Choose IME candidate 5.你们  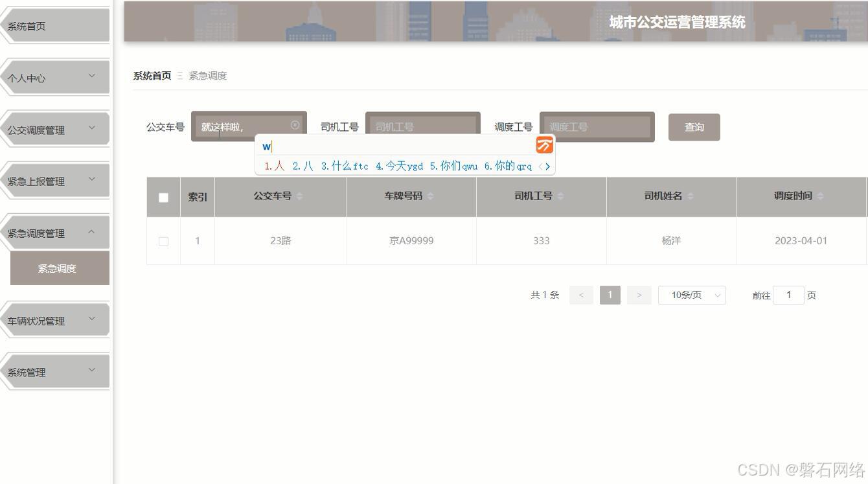tap(453, 167)
